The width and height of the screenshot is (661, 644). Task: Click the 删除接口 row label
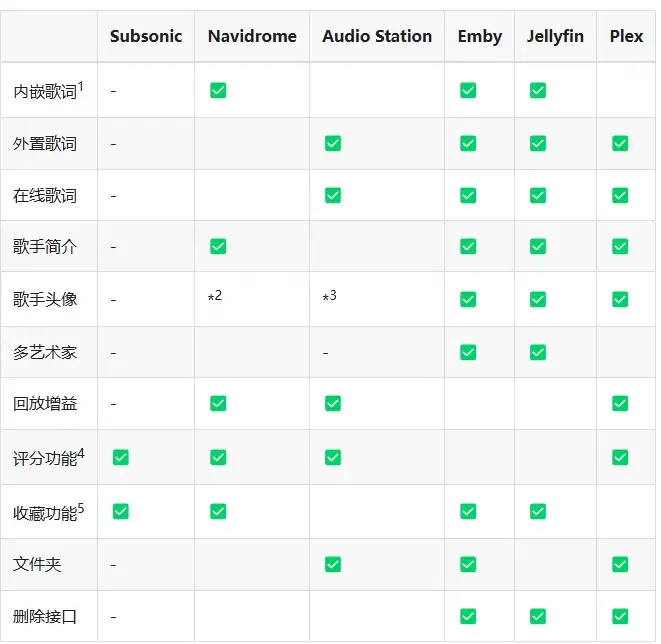(45, 617)
